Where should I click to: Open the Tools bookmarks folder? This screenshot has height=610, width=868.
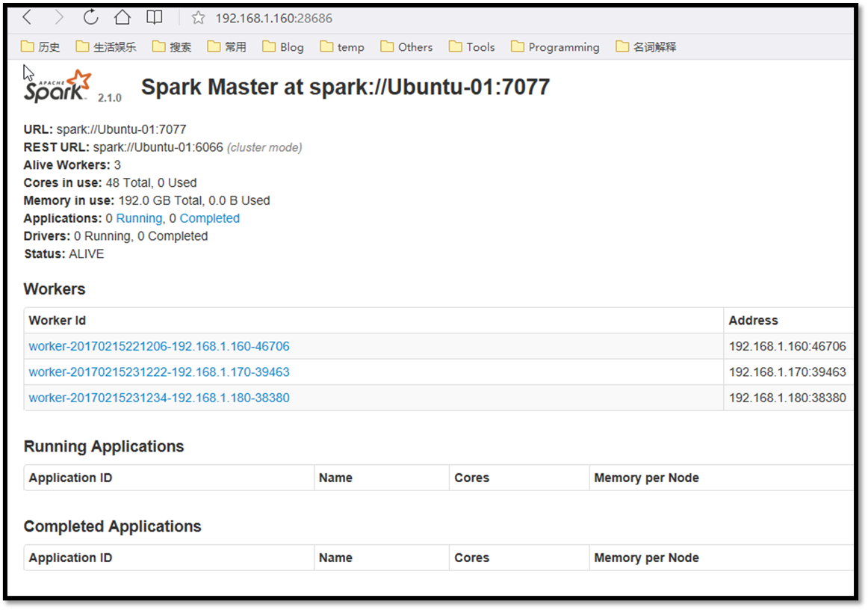click(471, 47)
